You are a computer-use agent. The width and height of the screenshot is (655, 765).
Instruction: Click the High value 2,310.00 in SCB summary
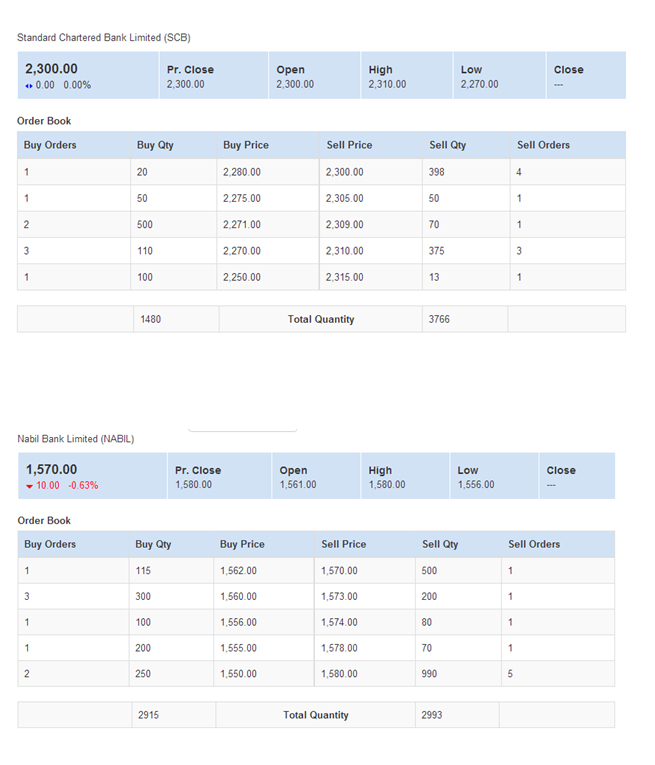[387, 84]
